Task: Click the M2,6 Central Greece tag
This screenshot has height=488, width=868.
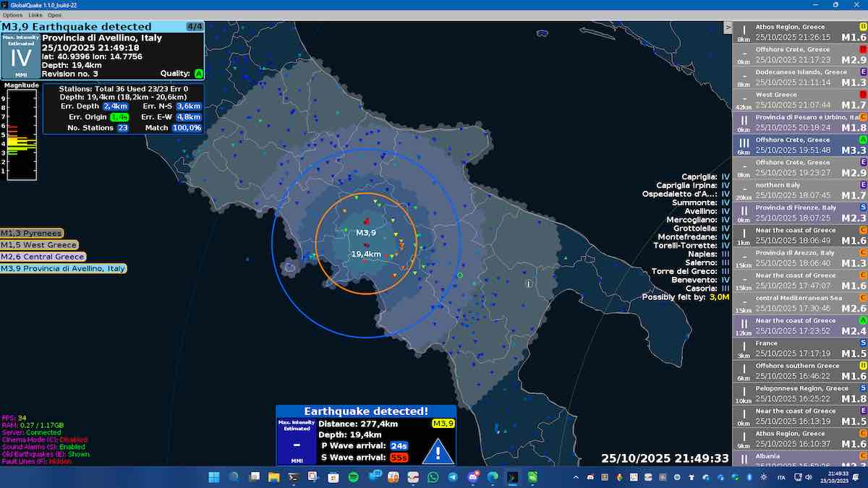Action: point(43,257)
